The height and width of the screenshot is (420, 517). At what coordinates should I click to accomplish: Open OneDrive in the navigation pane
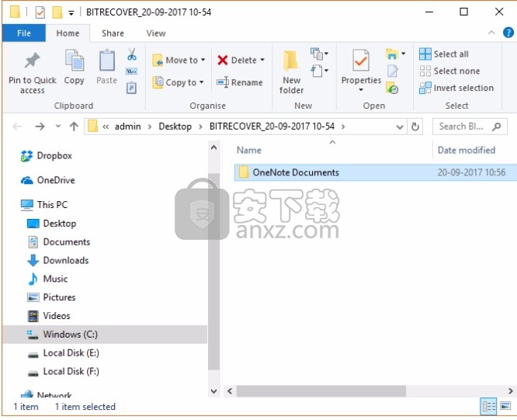[48, 180]
